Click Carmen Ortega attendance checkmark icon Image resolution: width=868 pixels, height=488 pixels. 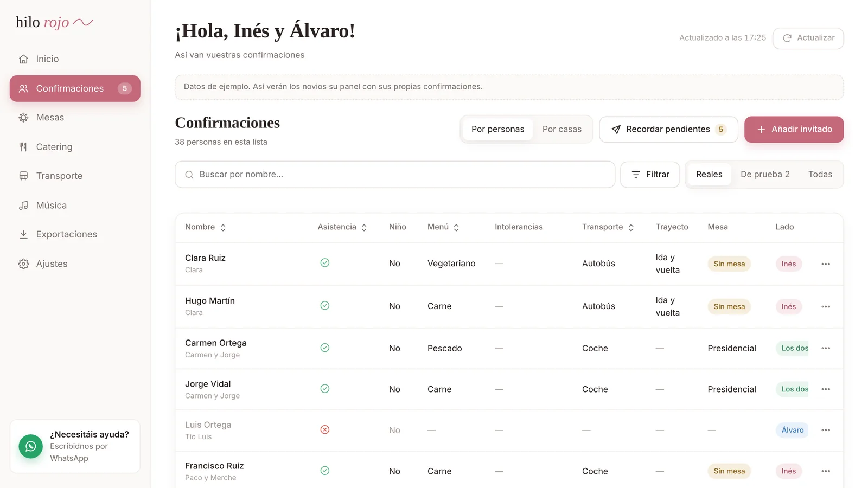point(325,348)
